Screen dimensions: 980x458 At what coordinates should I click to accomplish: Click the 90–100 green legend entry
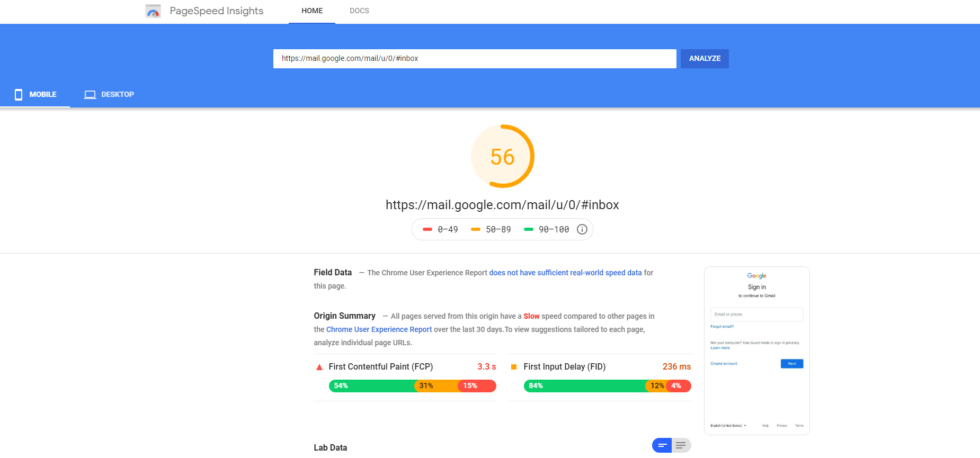pos(546,229)
